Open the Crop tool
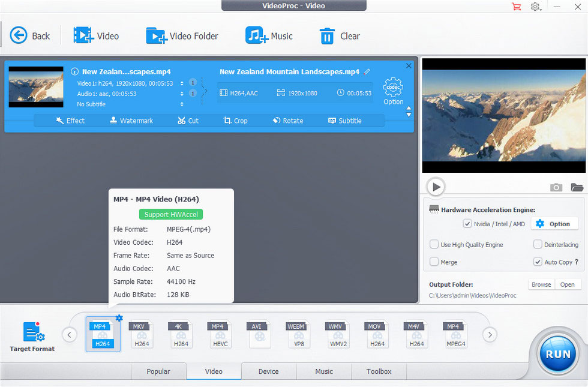588x387 pixels. click(x=235, y=121)
